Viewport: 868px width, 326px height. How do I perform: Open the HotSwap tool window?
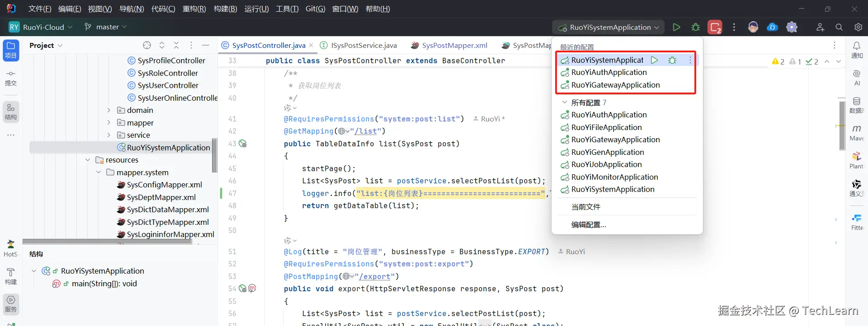click(11, 249)
